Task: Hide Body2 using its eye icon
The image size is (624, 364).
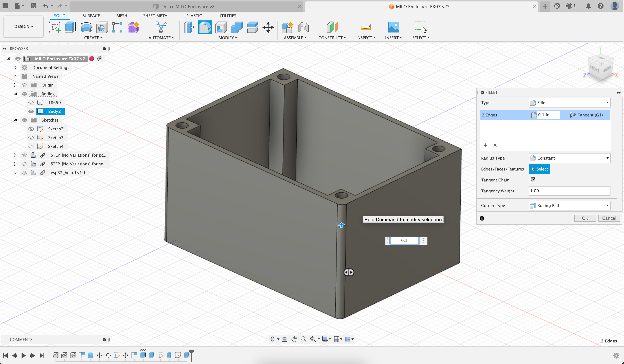Action: pyautogui.click(x=31, y=111)
